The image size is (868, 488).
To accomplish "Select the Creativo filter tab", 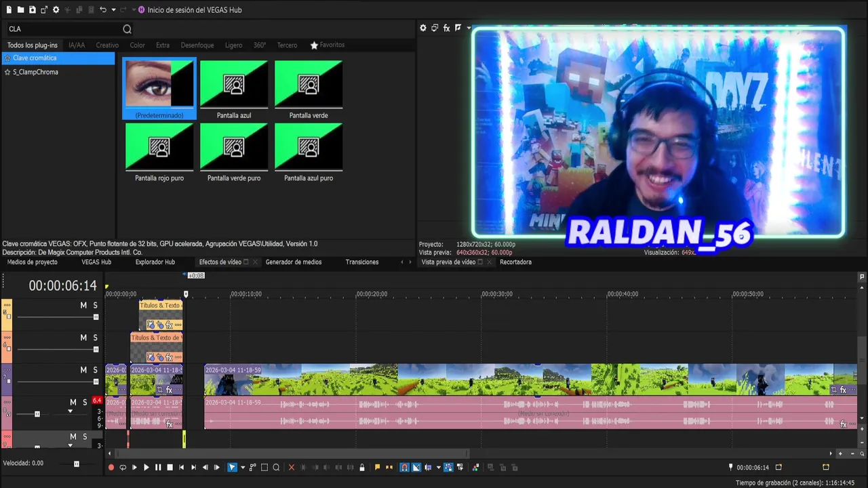I will 107,45.
